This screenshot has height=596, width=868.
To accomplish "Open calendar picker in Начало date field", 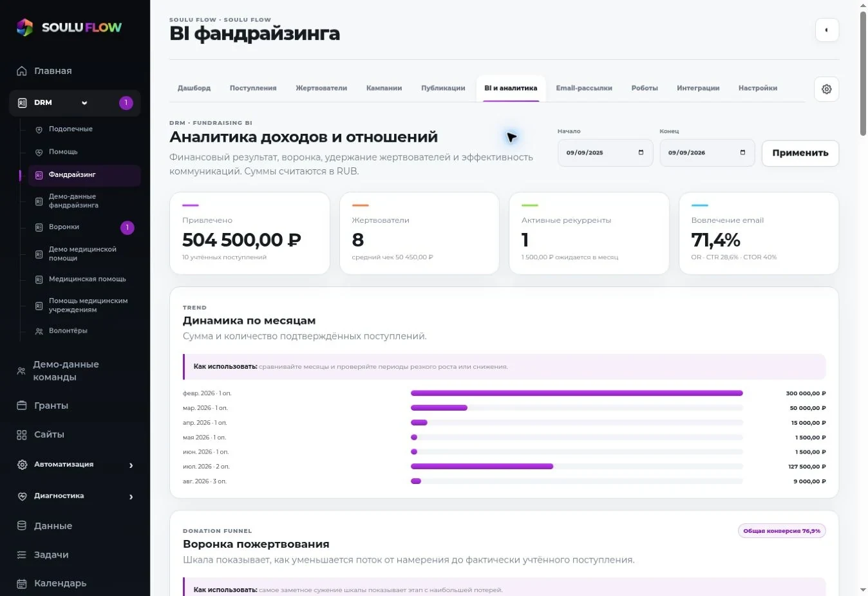I will [641, 153].
